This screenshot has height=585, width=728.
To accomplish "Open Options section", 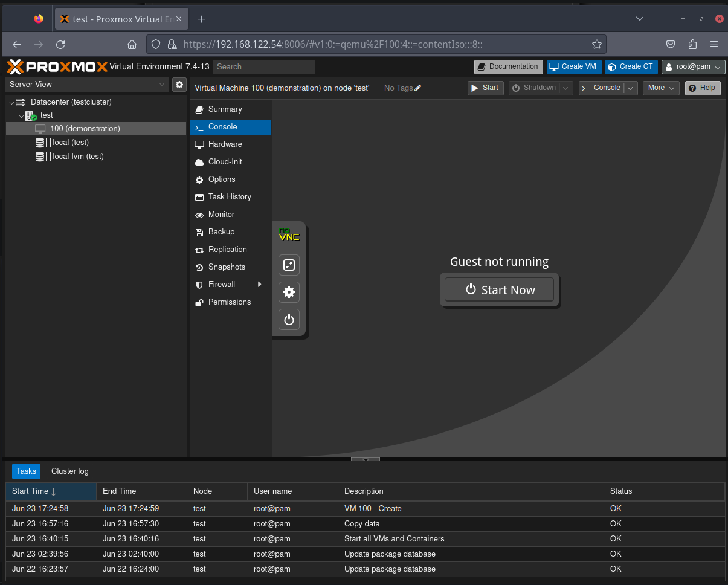I will tap(230, 179).
